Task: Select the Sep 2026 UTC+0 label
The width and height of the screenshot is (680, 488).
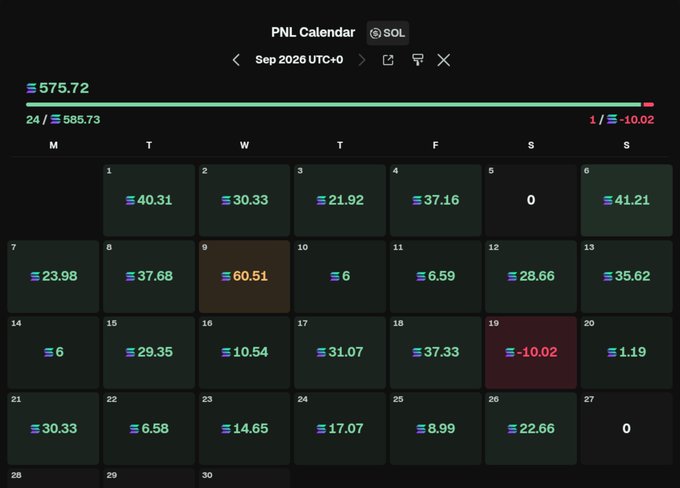Action: pos(299,59)
